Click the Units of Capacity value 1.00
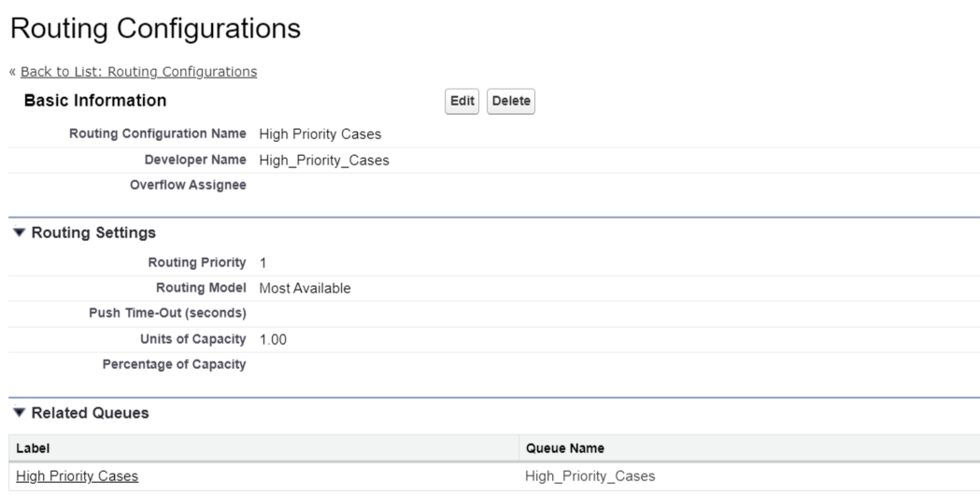 tap(273, 339)
